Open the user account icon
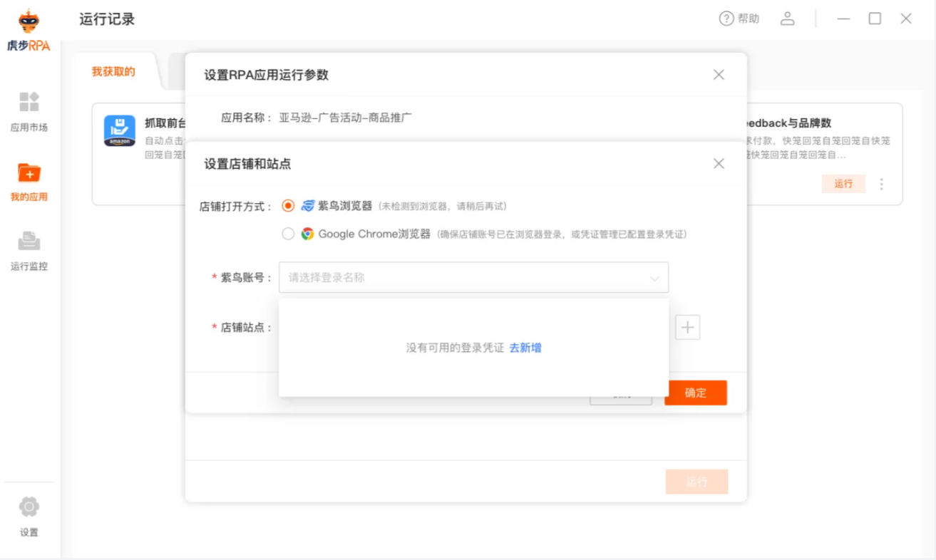Screen dimensions: 936x560 (787, 19)
